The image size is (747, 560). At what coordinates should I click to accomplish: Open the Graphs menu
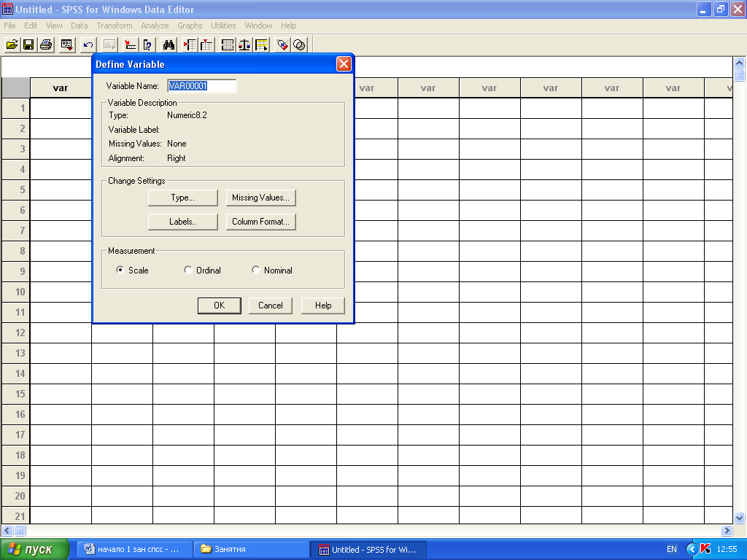pos(190,26)
